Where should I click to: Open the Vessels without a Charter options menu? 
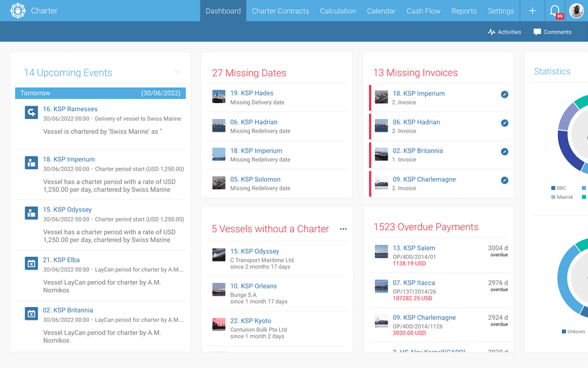coord(343,229)
